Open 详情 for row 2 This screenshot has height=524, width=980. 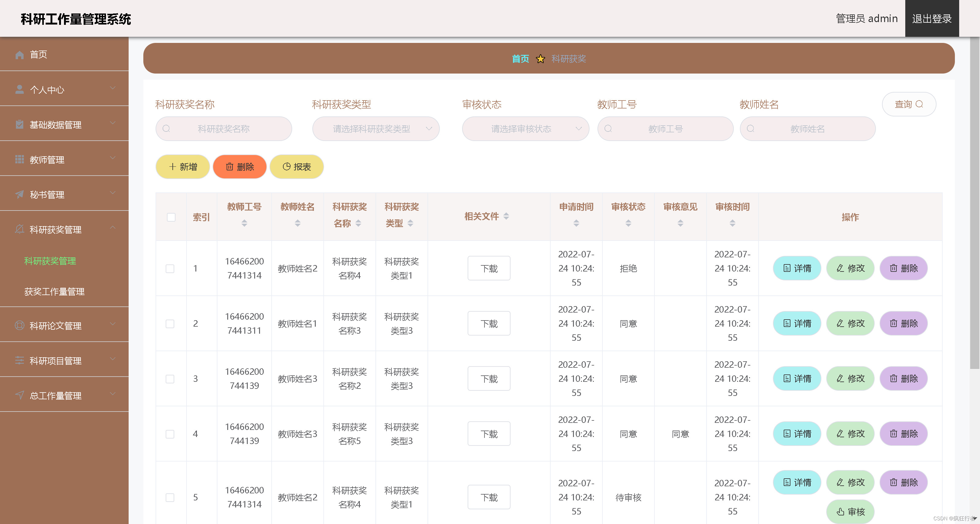tap(797, 324)
